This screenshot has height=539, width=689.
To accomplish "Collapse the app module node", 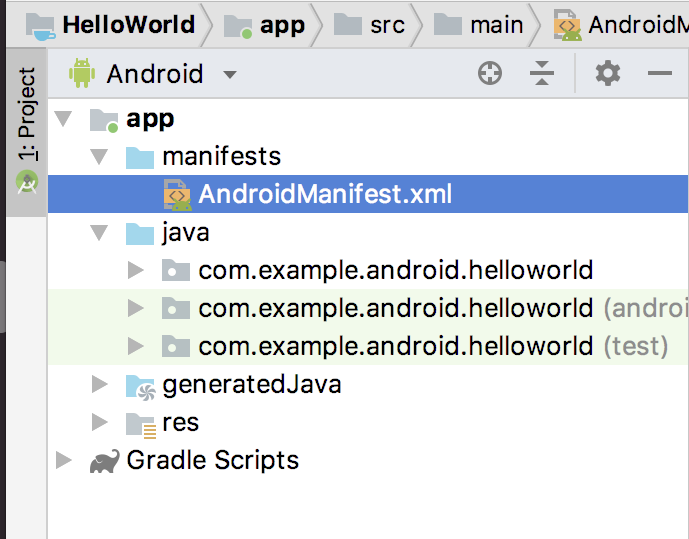I will 64,119.
